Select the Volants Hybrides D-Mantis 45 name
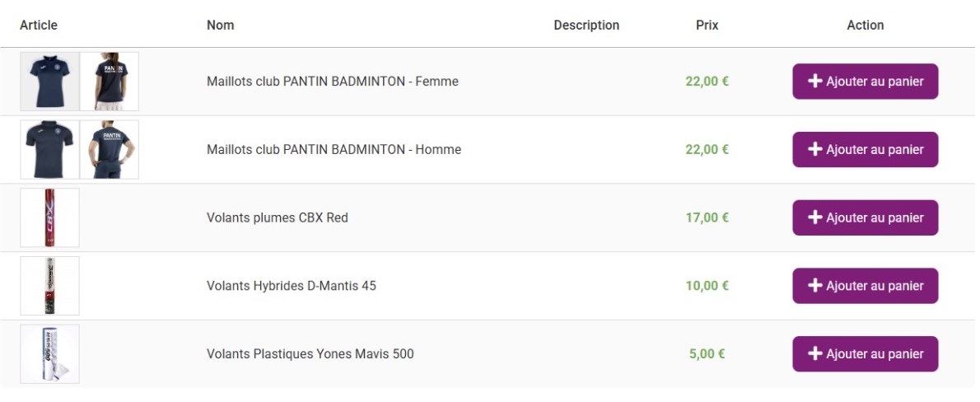The height and width of the screenshot is (402, 980). 291,286
